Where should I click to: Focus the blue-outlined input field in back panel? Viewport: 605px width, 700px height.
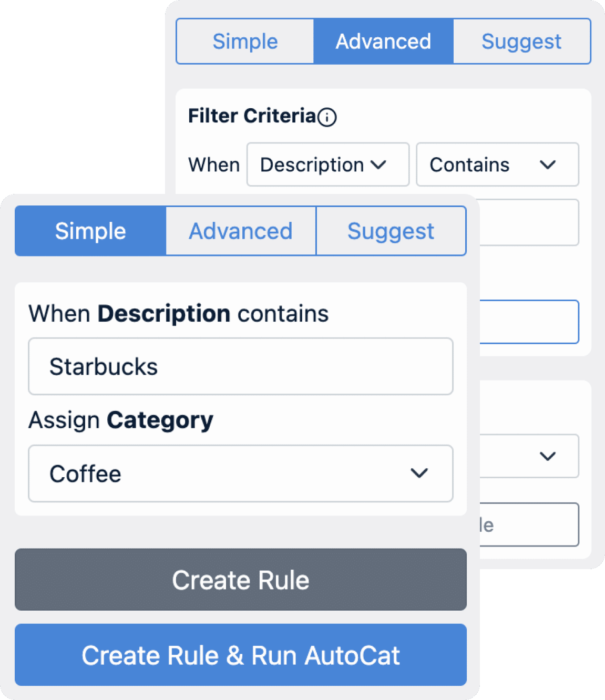(x=529, y=322)
